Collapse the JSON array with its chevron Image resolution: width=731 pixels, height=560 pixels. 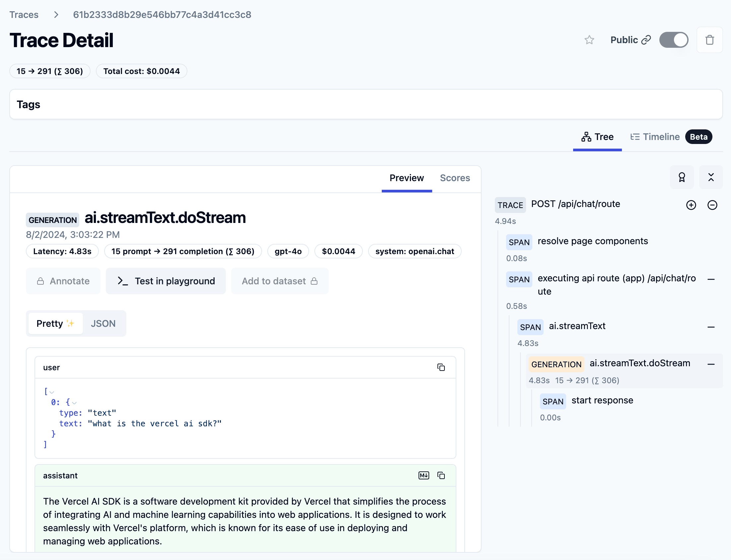click(x=51, y=392)
